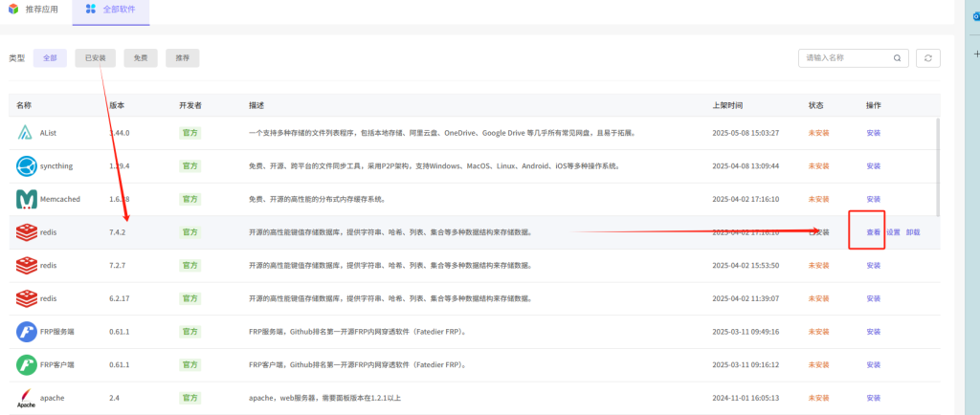
Task: Click 查看 for redis 7.4.2
Action: coord(873,232)
